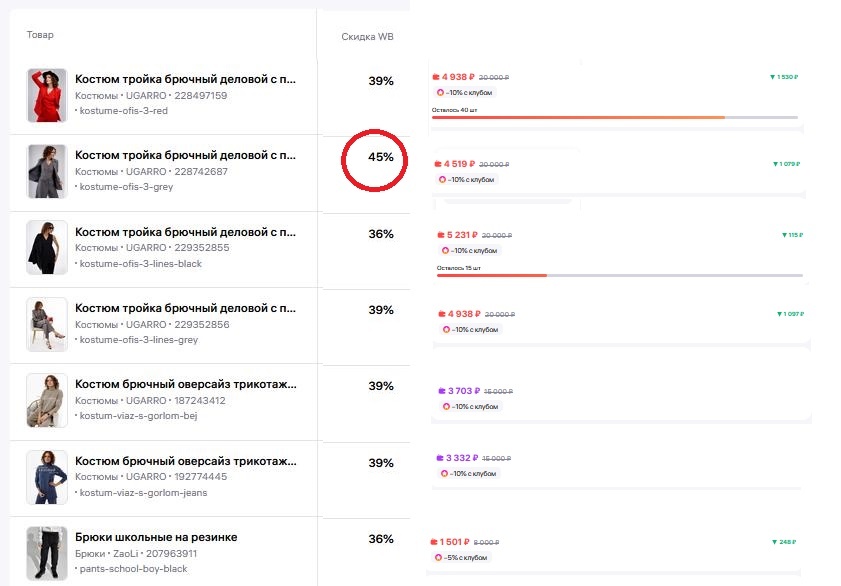
Task: Click the Скидка WB column header
Action: (367, 37)
